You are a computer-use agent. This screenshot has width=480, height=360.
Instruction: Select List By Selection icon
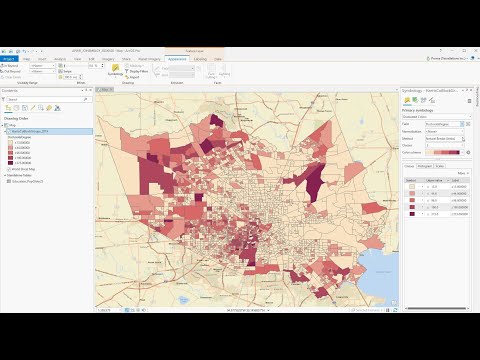click(25, 108)
